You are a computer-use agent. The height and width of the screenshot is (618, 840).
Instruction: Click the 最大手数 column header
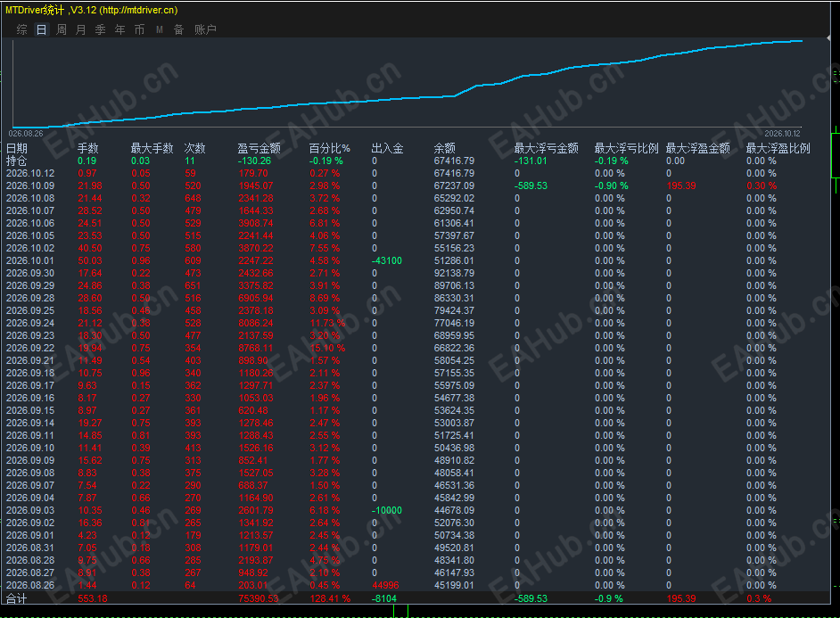pos(152,148)
